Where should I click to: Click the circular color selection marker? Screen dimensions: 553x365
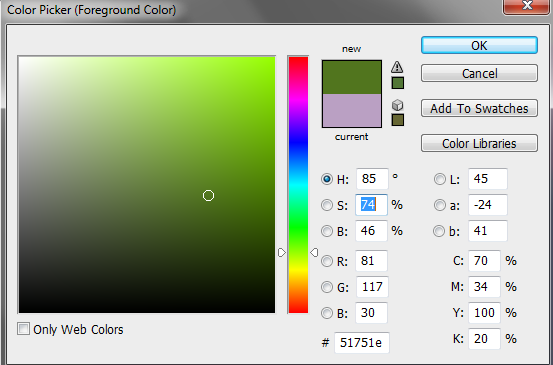pos(208,195)
